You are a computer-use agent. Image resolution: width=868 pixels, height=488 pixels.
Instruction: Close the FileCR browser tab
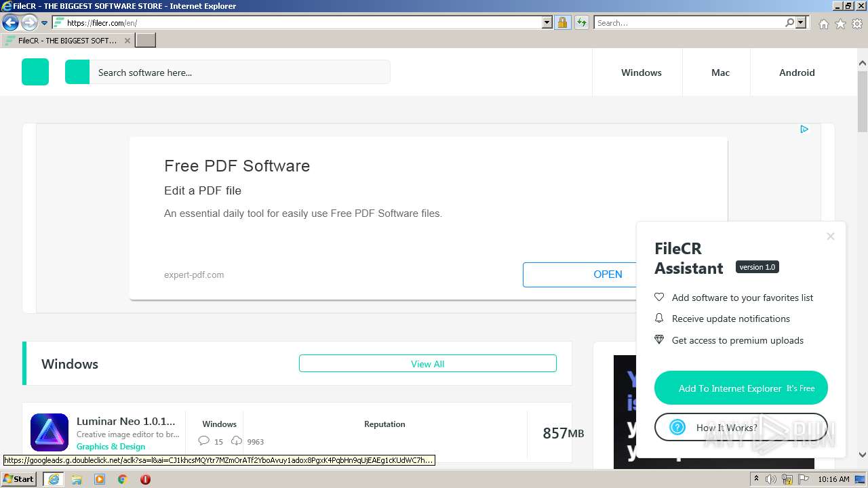tap(127, 41)
